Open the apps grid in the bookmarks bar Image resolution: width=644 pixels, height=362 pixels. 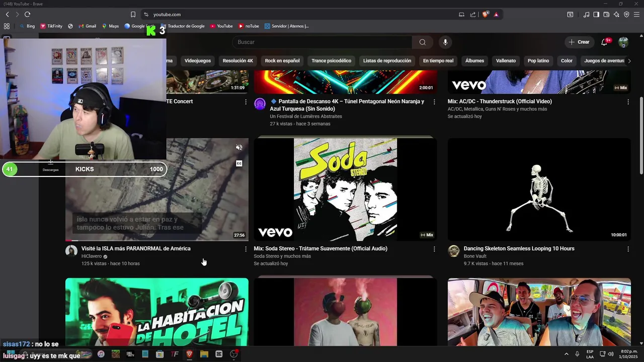7,26
